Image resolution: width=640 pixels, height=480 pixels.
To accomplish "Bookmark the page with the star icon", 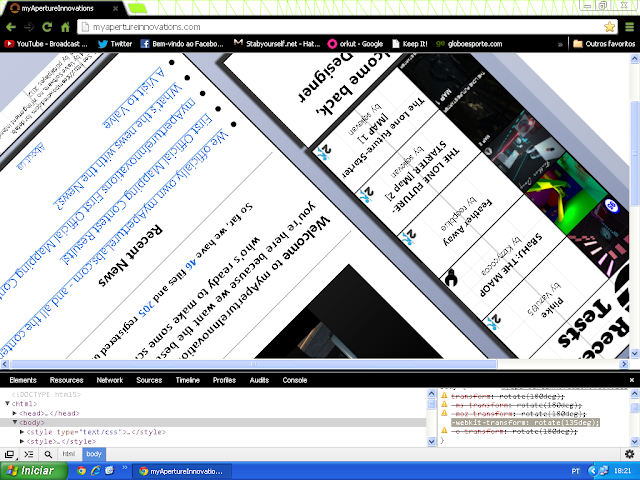I will [x=609, y=27].
